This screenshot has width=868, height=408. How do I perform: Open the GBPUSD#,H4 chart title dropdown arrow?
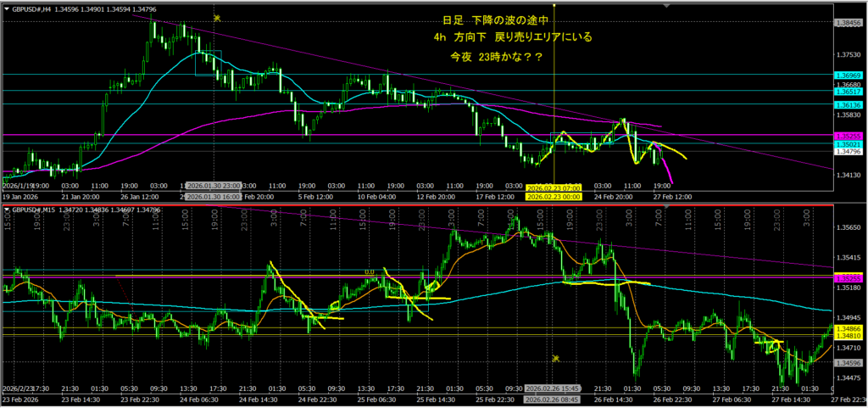coord(6,8)
